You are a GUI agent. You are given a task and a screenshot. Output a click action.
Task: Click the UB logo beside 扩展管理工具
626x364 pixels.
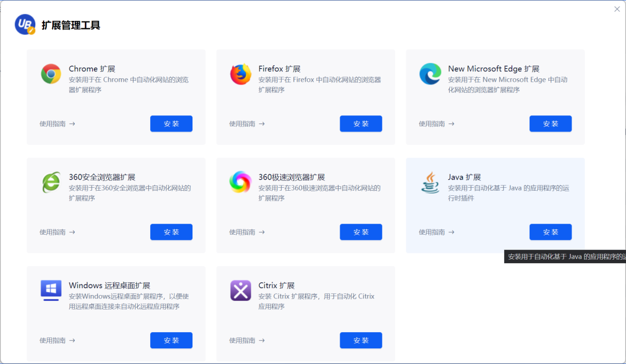(25, 25)
